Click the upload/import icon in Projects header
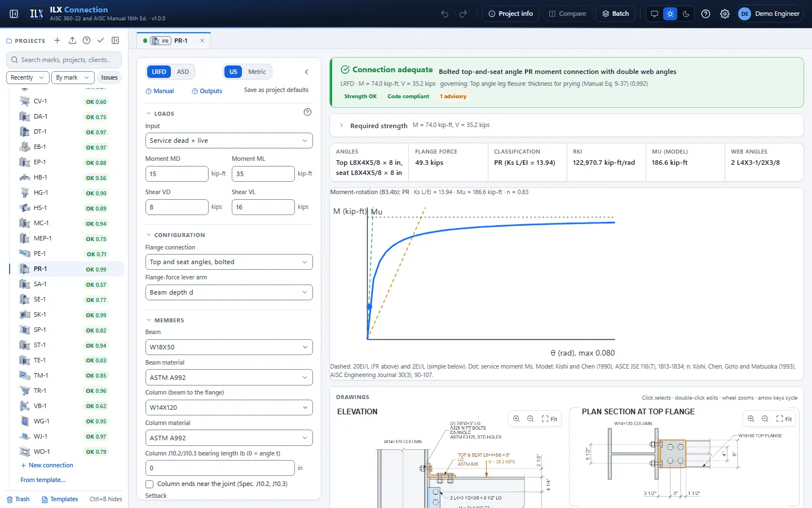The height and width of the screenshot is (508, 812). [72, 41]
